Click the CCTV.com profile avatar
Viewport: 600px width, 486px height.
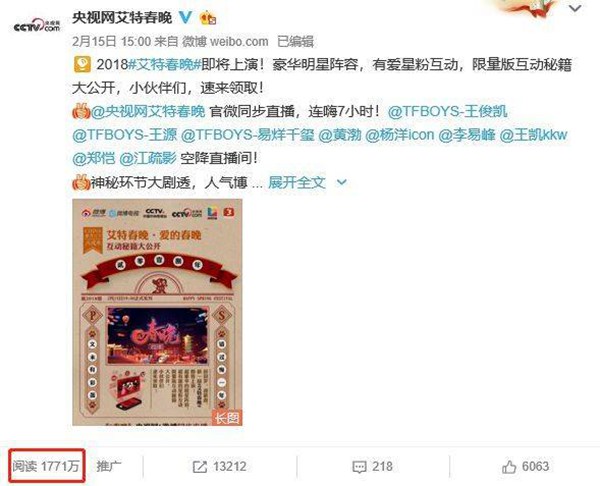pyautogui.click(x=37, y=25)
